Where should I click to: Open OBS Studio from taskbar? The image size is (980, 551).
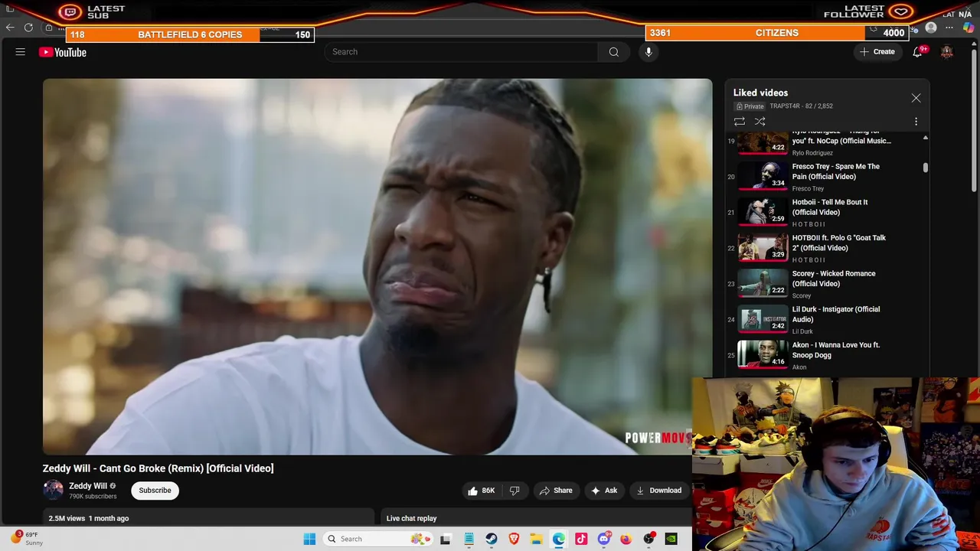coord(649,539)
